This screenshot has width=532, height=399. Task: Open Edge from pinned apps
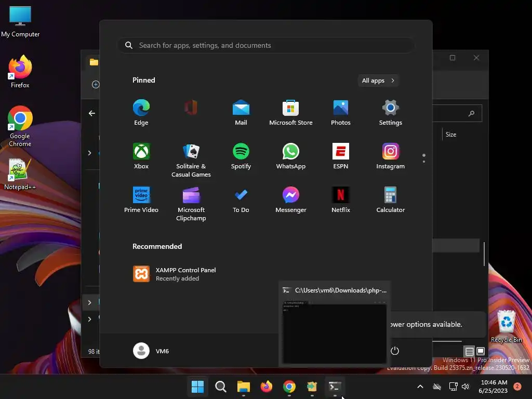[x=141, y=112]
